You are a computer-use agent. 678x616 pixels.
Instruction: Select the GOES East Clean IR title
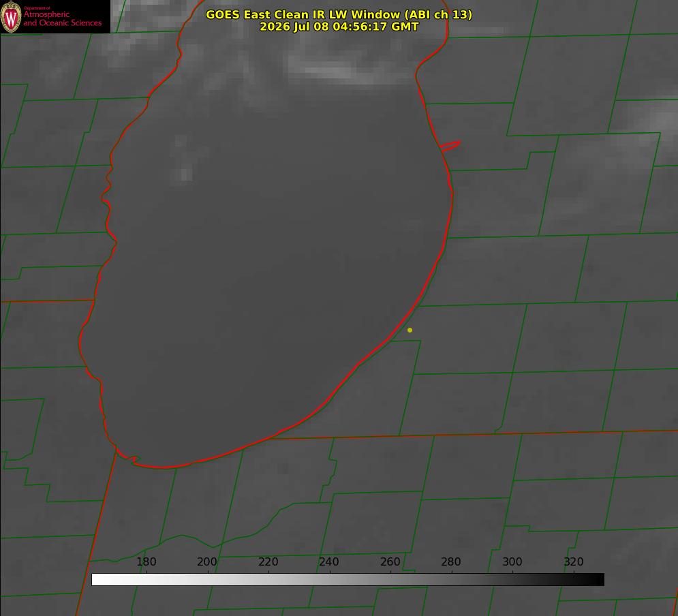tap(339, 14)
